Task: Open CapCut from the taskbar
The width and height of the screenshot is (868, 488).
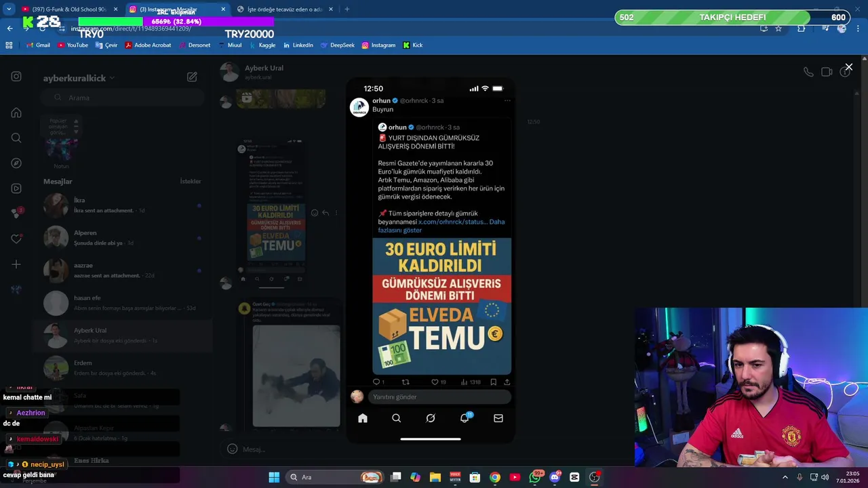Action: [575, 477]
